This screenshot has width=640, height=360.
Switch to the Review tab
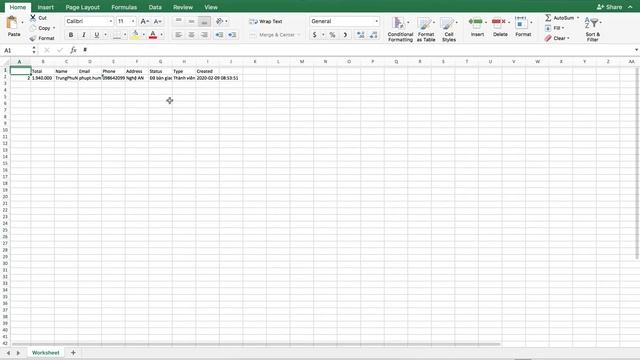(x=183, y=7)
